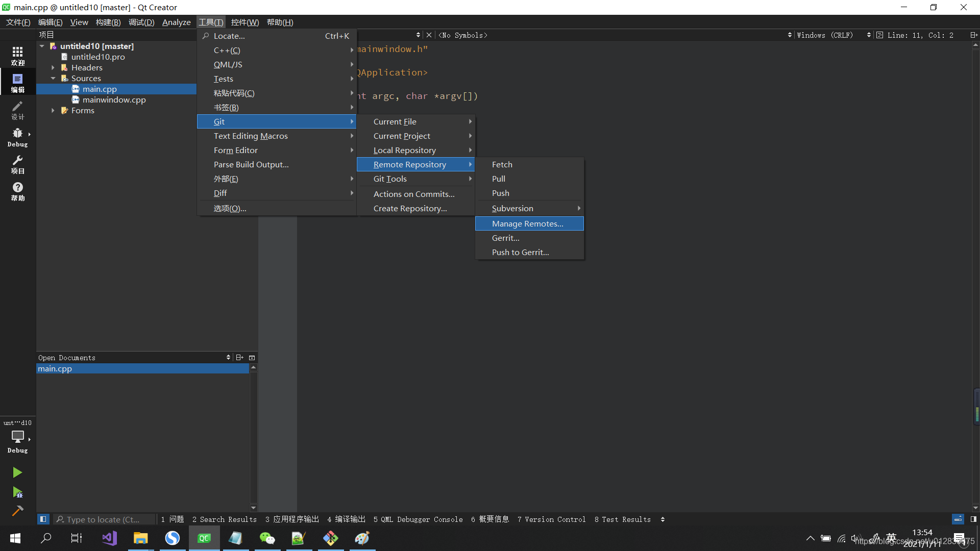Open Help mode (帮助)
The height and width of the screenshot is (551, 980).
[18, 191]
